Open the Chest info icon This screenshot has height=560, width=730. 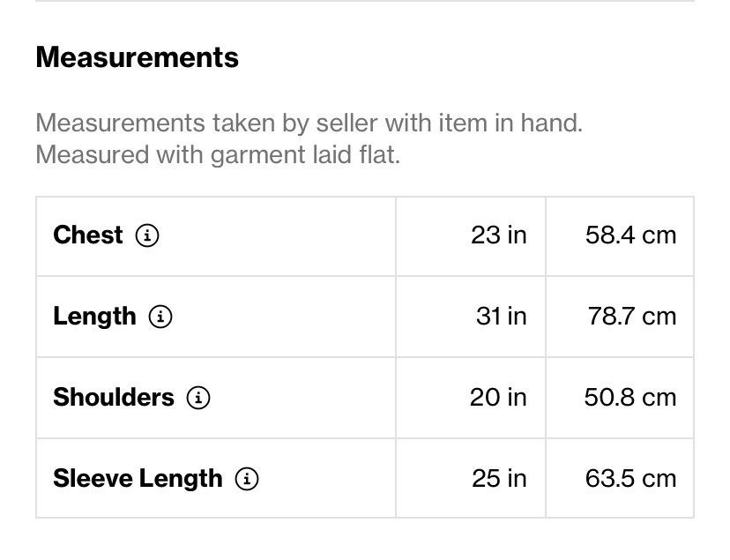tap(147, 235)
